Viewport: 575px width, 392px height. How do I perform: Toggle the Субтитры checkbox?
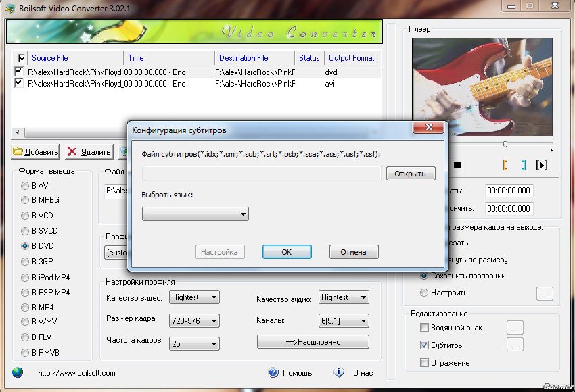424,345
